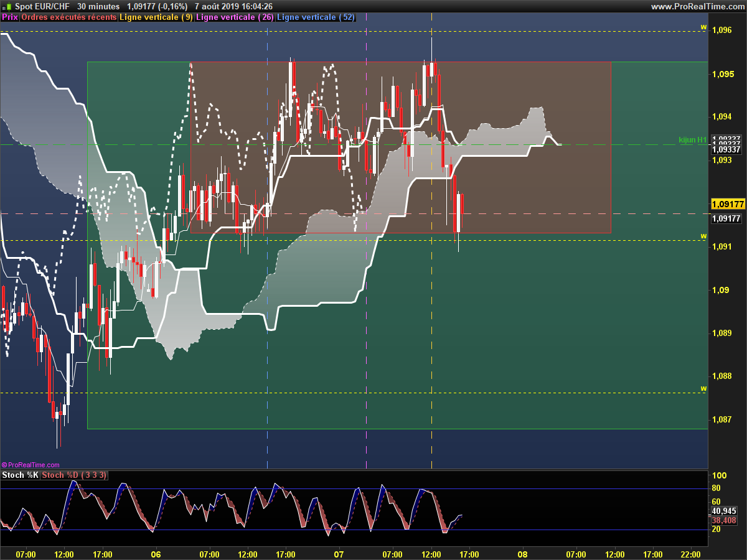Click the chart icon beside Spot EUR/CHF
The height and width of the screenshot is (560, 747).
point(8,6)
